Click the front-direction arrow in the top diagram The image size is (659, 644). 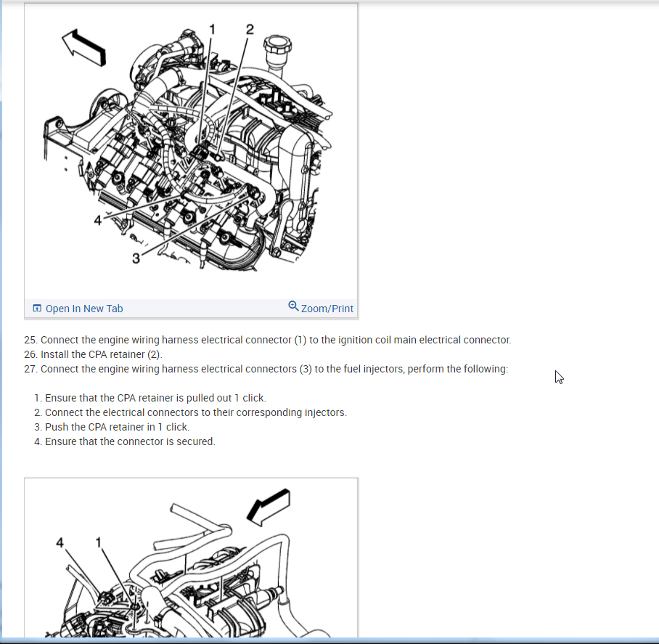(x=84, y=47)
